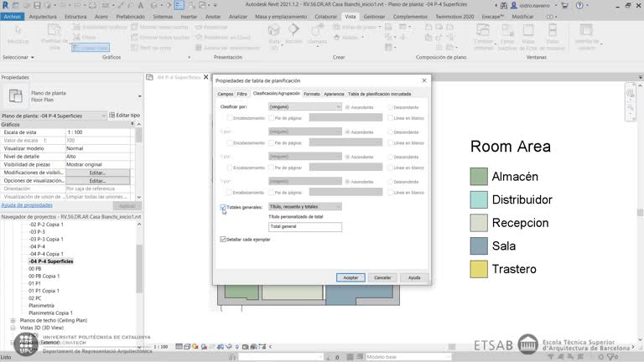The width and height of the screenshot is (644, 362).
Task: Toggle the Totales generales checkbox
Action: [223, 206]
